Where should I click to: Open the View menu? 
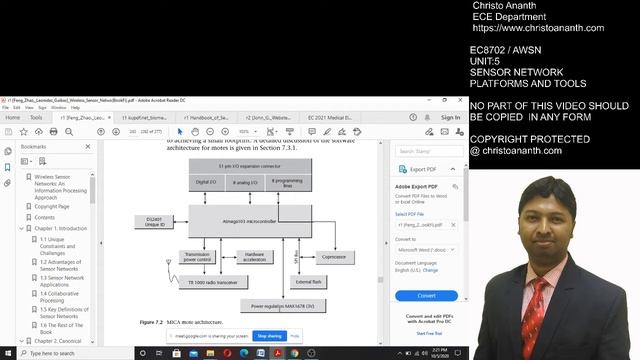coord(29,107)
